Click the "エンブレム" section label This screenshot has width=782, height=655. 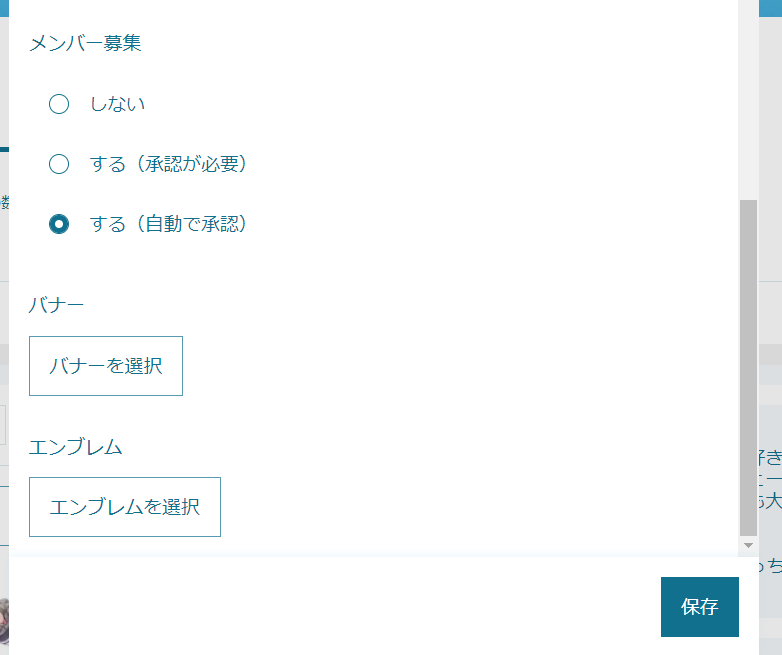[x=76, y=447]
